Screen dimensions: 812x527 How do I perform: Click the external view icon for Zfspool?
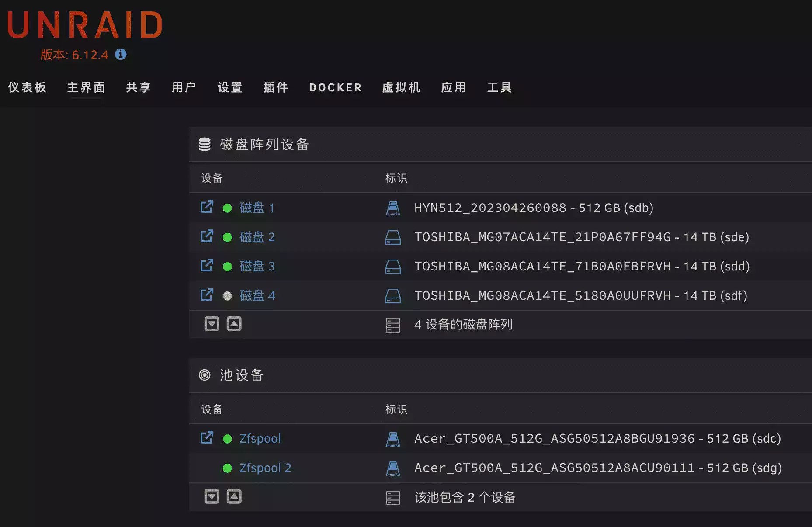pyautogui.click(x=207, y=438)
